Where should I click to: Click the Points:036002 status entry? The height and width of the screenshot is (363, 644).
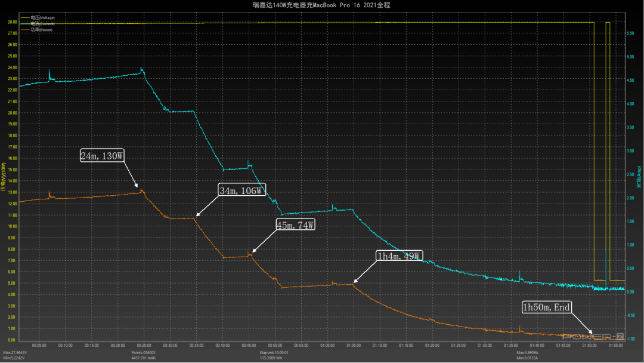pyautogui.click(x=143, y=353)
